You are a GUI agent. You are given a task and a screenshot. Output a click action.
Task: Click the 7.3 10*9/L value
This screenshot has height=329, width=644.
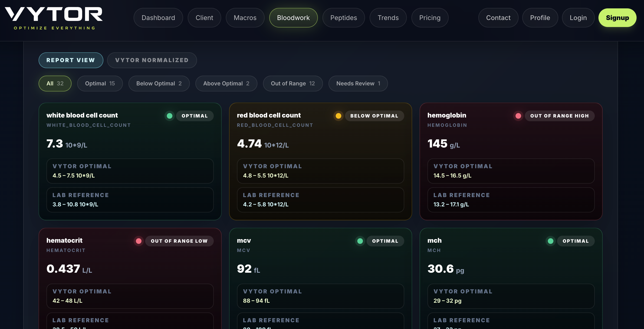pos(67,144)
